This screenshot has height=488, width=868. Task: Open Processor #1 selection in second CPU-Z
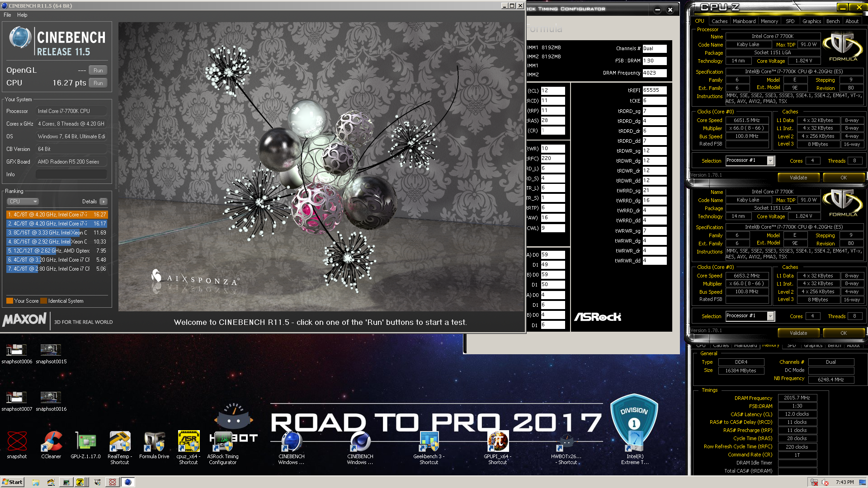tap(750, 316)
